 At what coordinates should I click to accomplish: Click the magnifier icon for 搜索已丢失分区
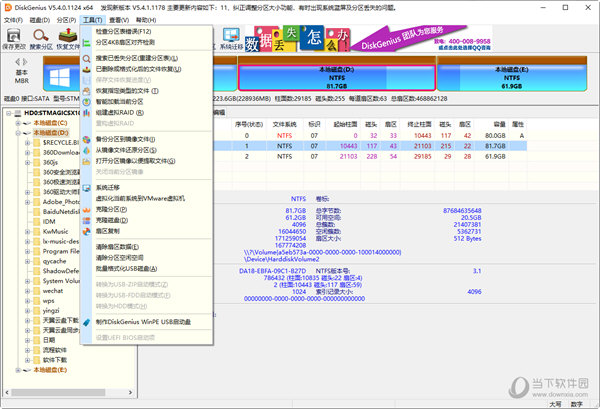click(x=87, y=59)
